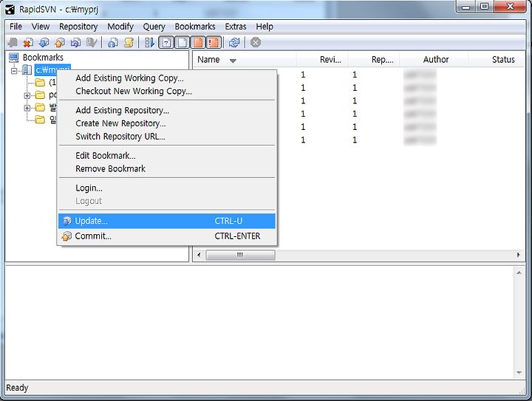Open the Query menu
This screenshot has height=401, width=532.
[x=154, y=27]
